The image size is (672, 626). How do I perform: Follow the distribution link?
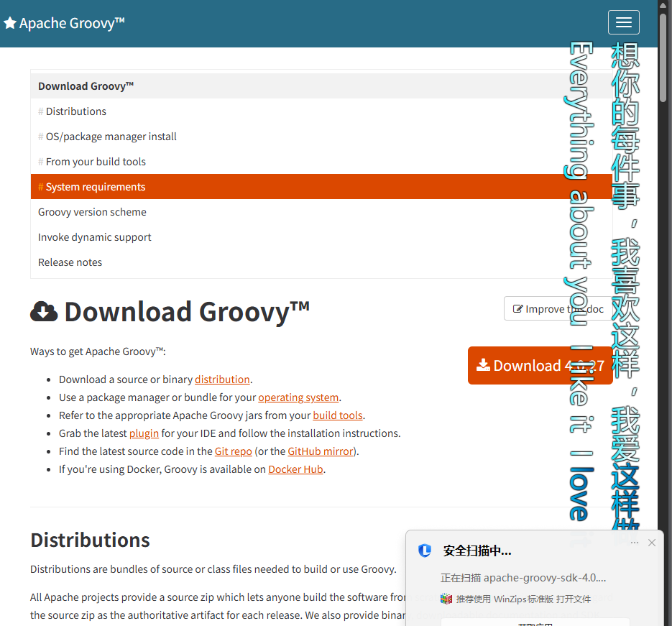click(222, 379)
